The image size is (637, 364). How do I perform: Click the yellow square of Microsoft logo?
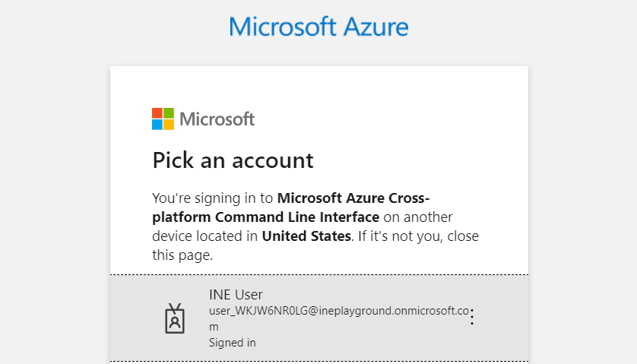[169, 125]
